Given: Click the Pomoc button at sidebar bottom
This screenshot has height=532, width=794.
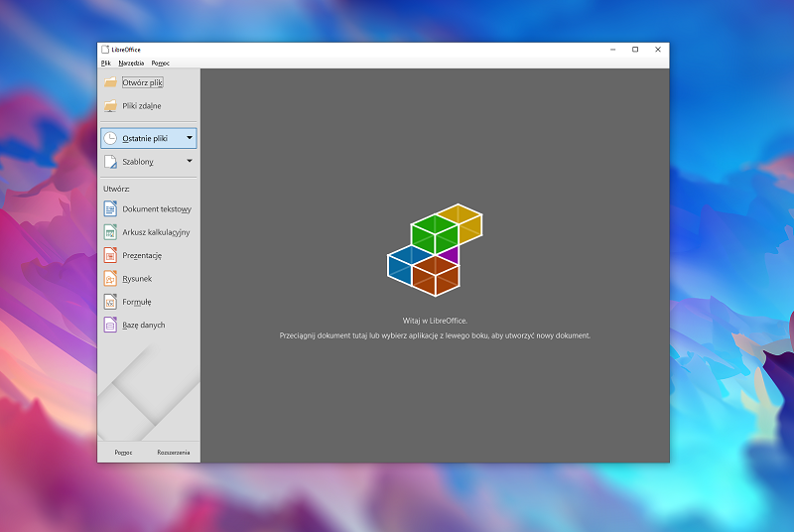Looking at the screenshot, I should [123, 452].
